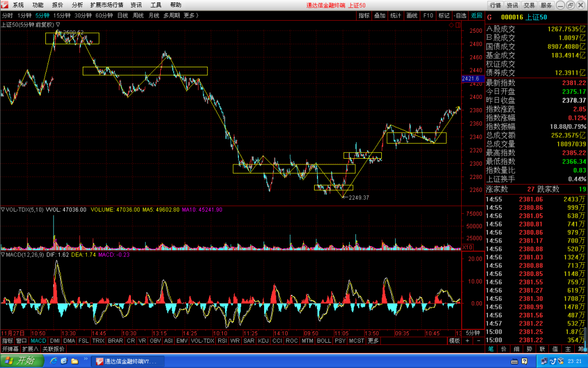Toggle the BOLL indicator
The height and width of the screenshot is (368, 588).
(324, 340)
